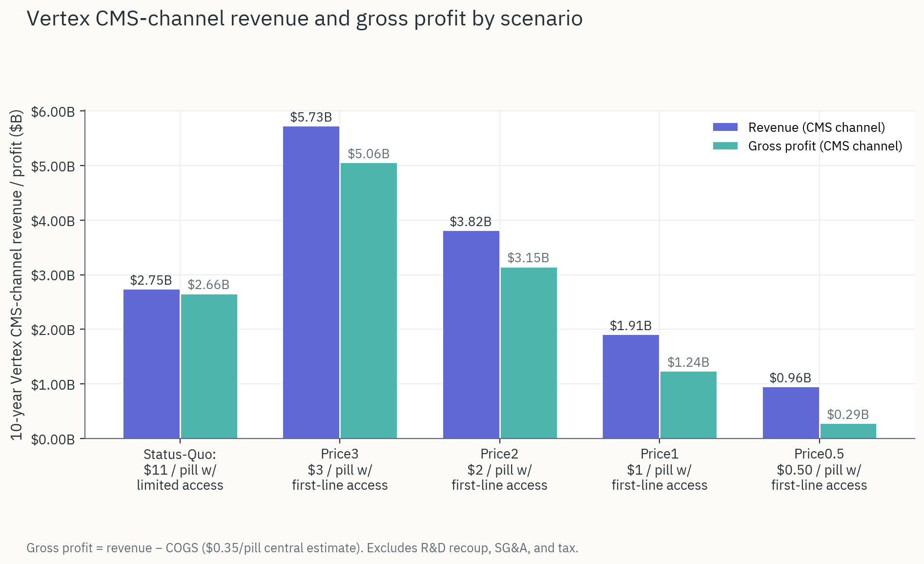
Task: Click the $2.75B value label
Action: pyautogui.click(x=151, y=280)
